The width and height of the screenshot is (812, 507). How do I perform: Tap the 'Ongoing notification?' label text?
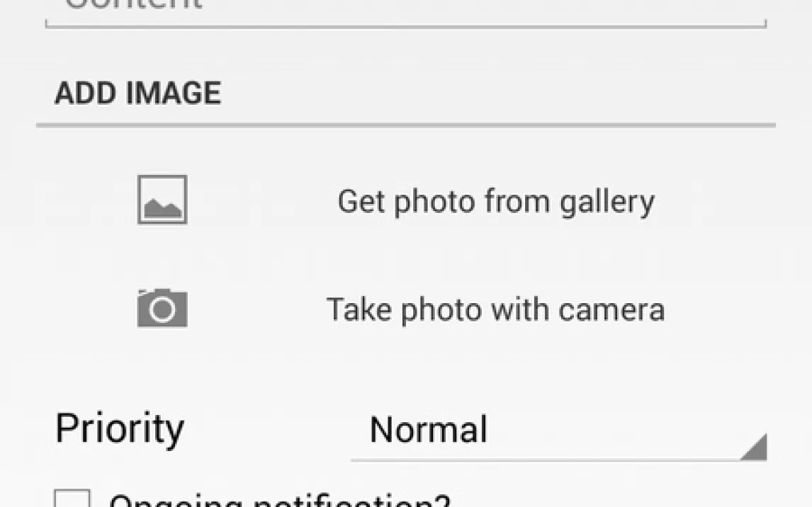pos(279,501)
